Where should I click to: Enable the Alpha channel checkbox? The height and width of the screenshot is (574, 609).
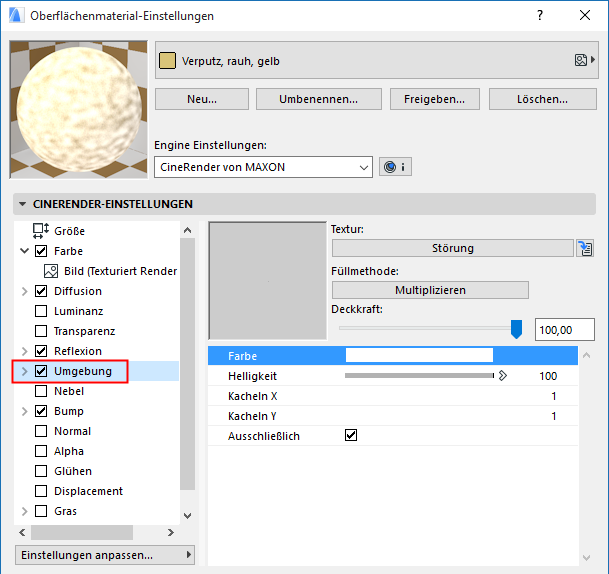point(41,451)
